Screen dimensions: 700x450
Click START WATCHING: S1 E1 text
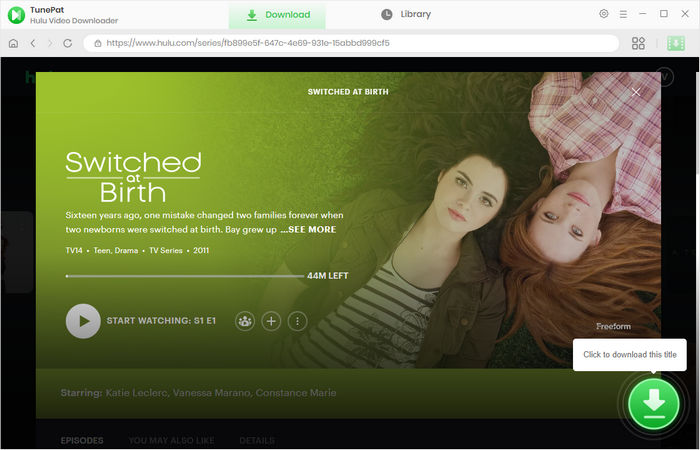pyautogui.click(x=161, y=321)
